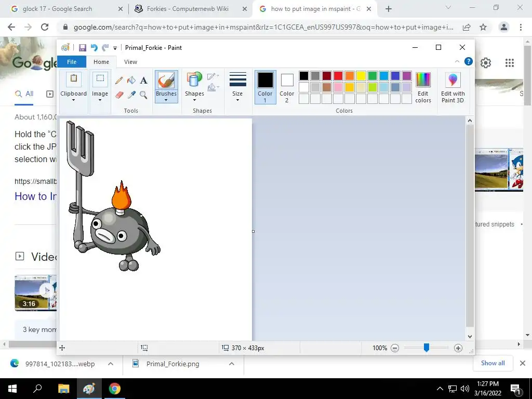Viewport: 532px width, 399px height.
Task: Click the Chrome back arrow
Action: 11,27
